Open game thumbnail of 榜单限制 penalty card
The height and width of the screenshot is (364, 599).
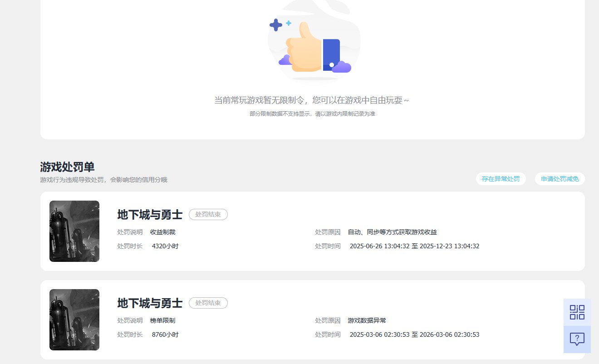pos(74,320)
